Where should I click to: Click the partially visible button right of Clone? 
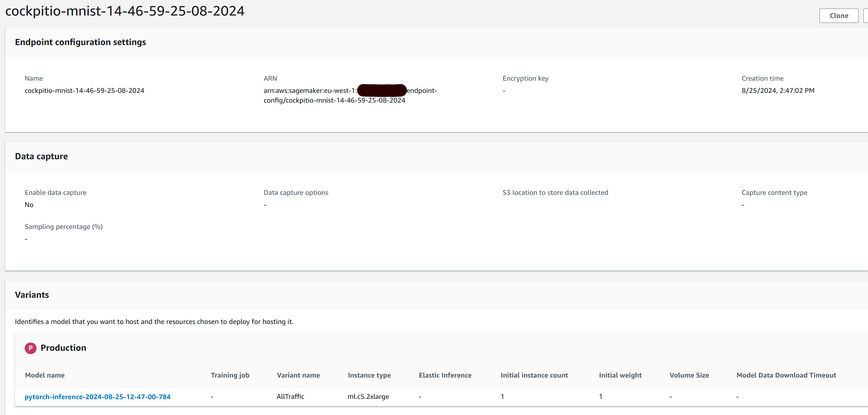click(866, 16)
